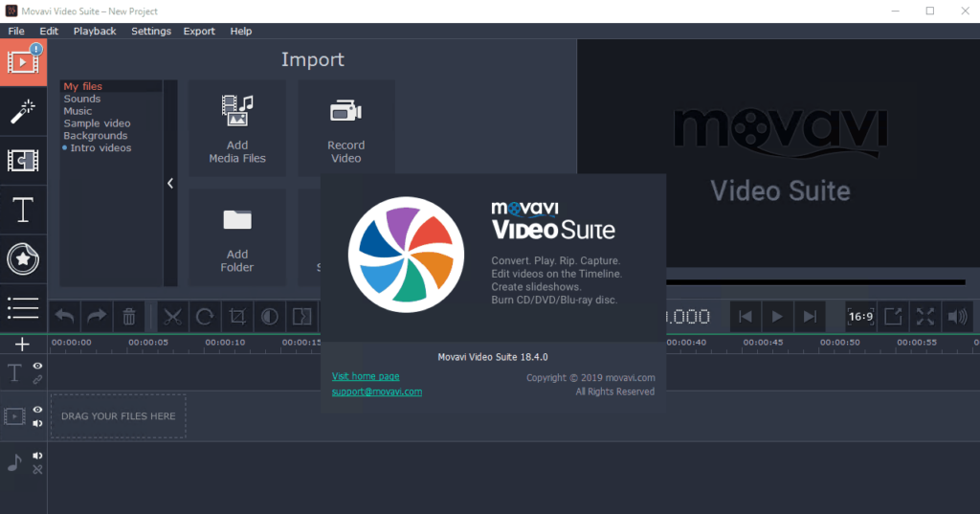Screen dimensions: 980x514
Task: Toggle link on the title track
Action: pyautogui.click(x=37, y=380)
